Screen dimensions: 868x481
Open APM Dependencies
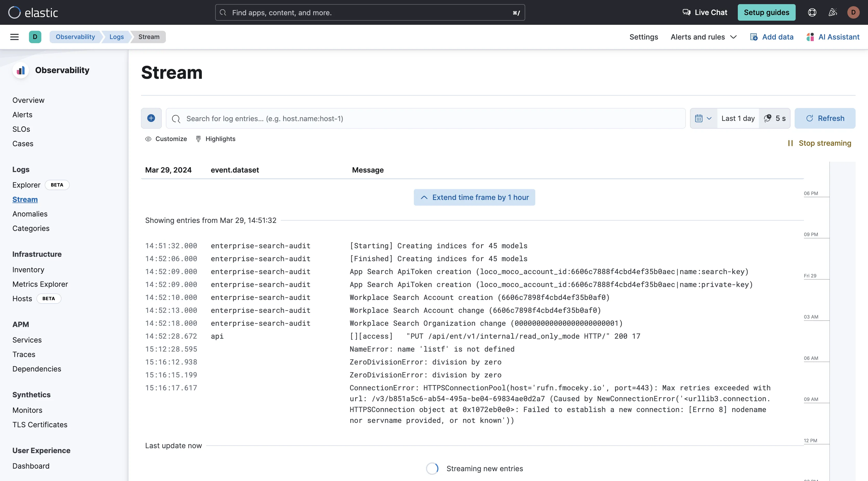pyautogui.click(x=37, y=369)
